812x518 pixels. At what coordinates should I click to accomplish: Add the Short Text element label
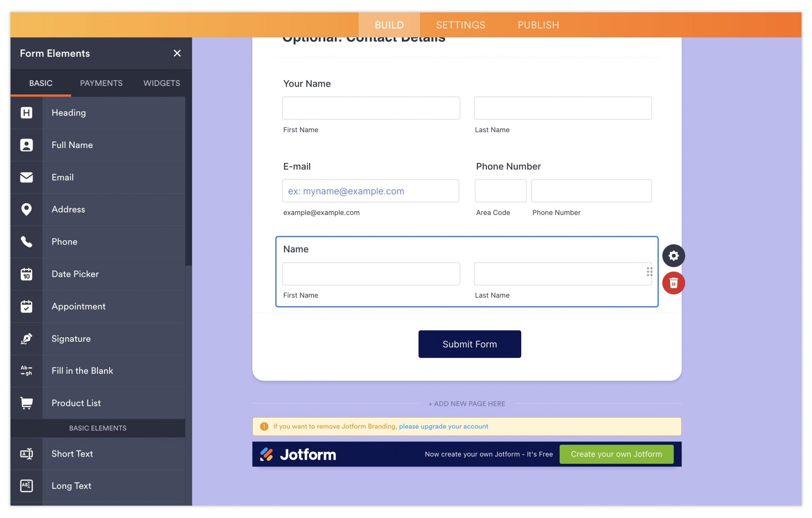72,454
